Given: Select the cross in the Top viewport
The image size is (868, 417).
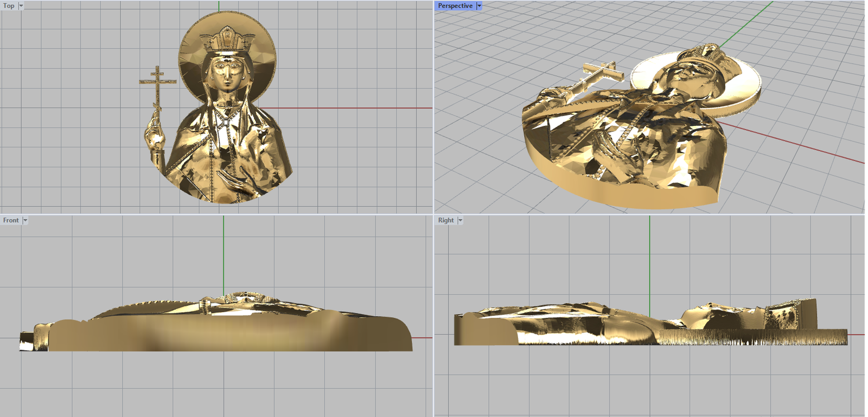Looking at the screenshot, I should point(157,82).
